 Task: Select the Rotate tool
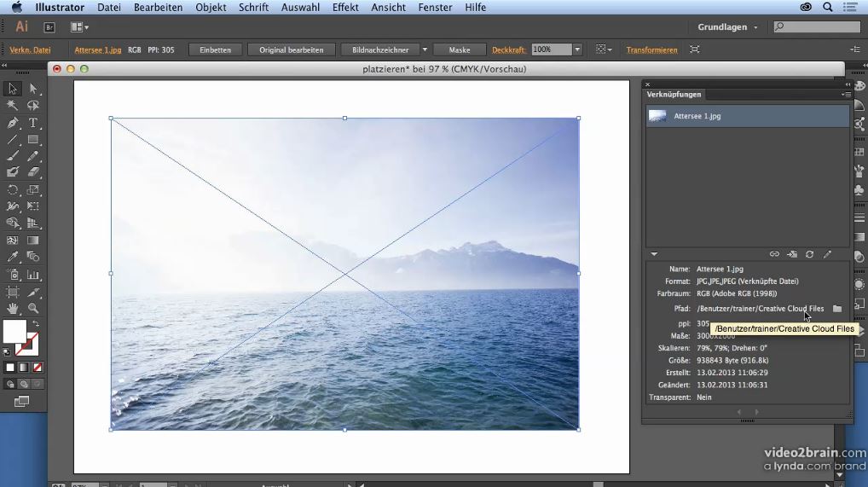point(12,190)
